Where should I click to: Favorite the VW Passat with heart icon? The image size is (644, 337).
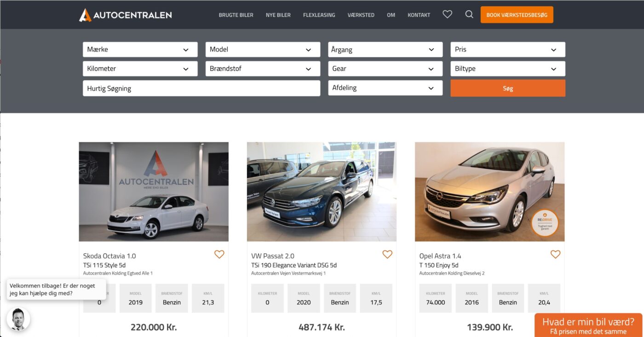point(387,254)
